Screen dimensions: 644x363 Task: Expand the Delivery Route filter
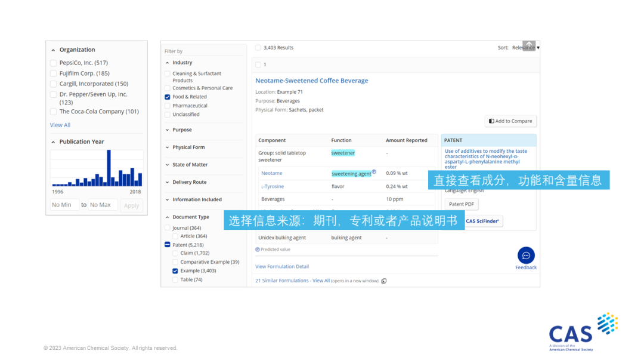tap(167, 182)
